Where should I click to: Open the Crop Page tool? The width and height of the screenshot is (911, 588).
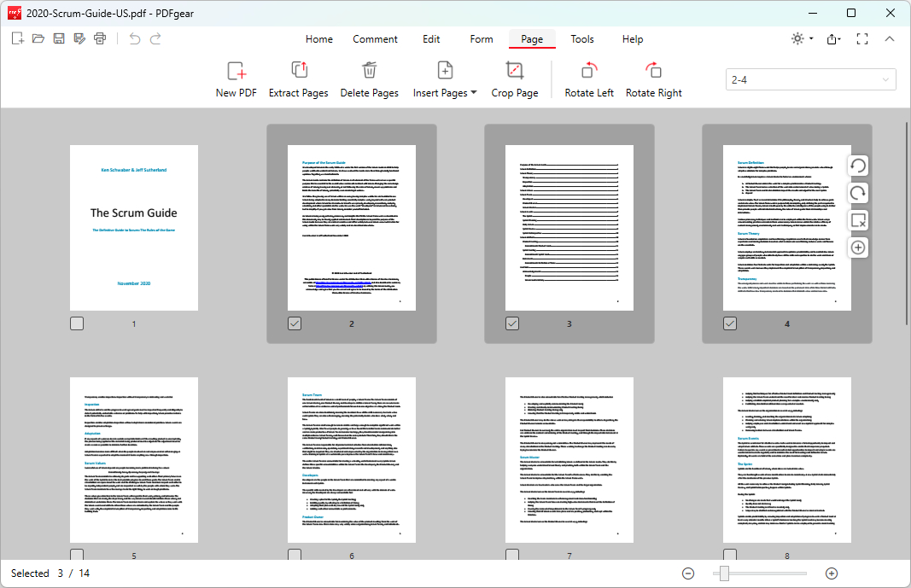[514, 79]
